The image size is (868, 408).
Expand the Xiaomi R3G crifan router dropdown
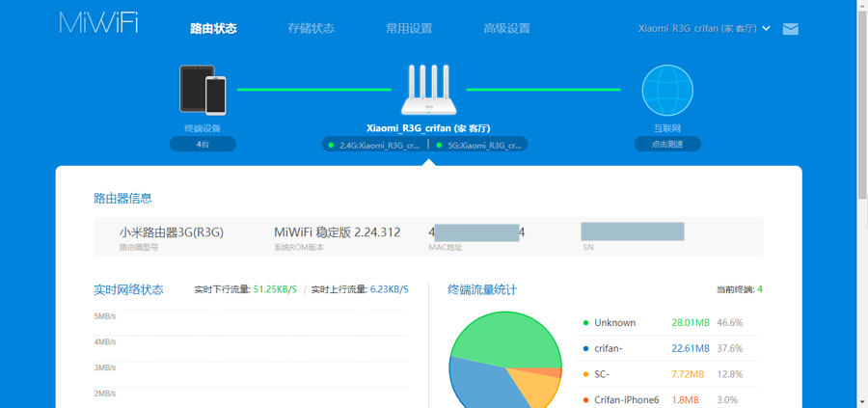pyautogui.click(x=704, y=29)
